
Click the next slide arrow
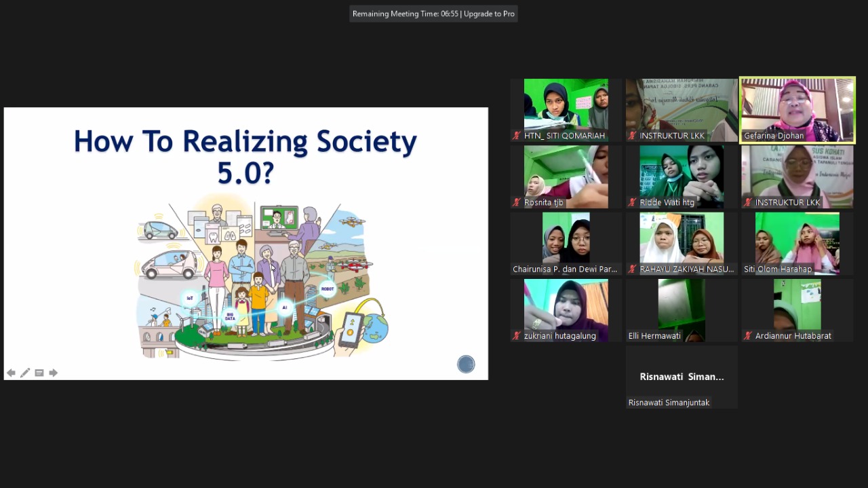(x=53, y=373)
